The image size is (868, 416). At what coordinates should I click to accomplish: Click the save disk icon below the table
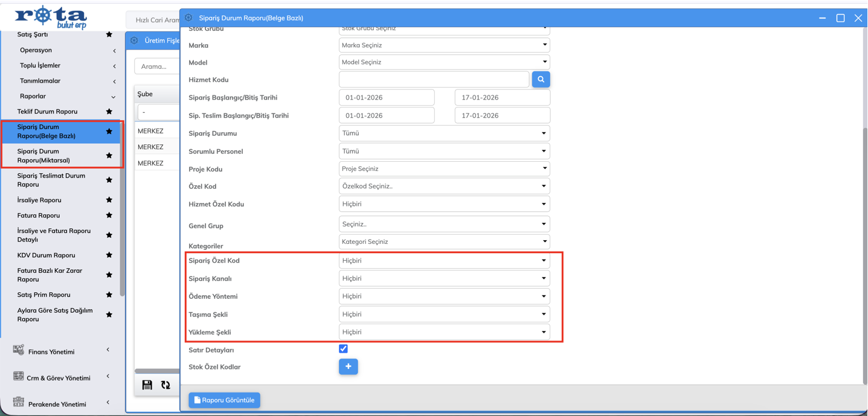pyautogui.click(x=147, y=385)
